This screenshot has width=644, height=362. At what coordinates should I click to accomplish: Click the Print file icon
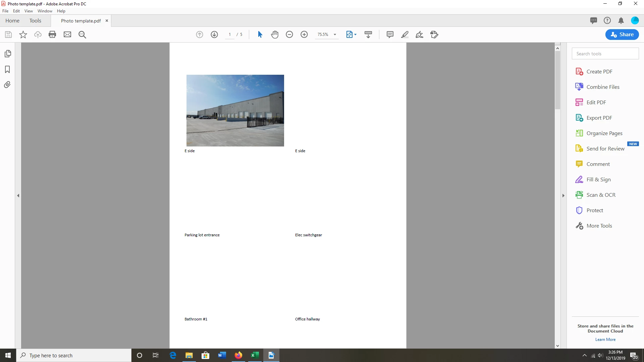[x=52, y=35]
